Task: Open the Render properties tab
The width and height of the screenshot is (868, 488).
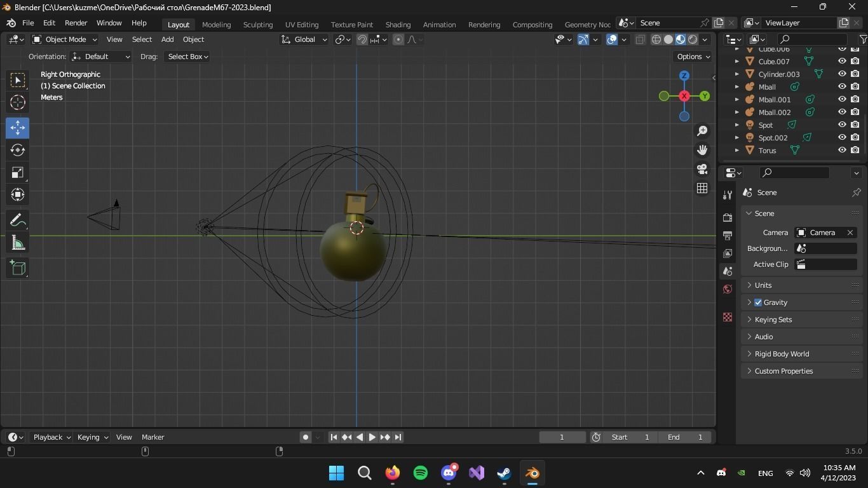Action: coord(728,217)
